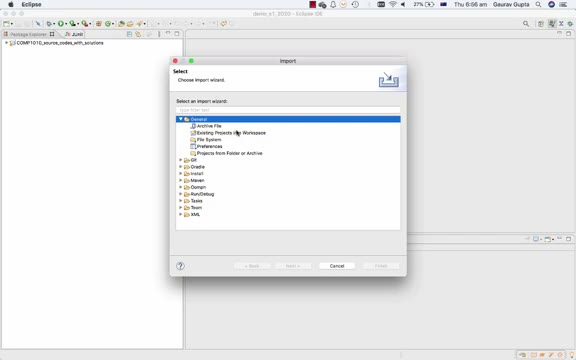576x360 pixels.
Task: Click the New Java Class icon
Action: point(108,24)
